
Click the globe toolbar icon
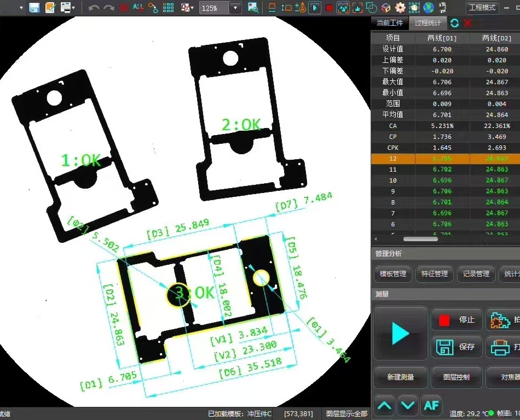coord(429,8)
